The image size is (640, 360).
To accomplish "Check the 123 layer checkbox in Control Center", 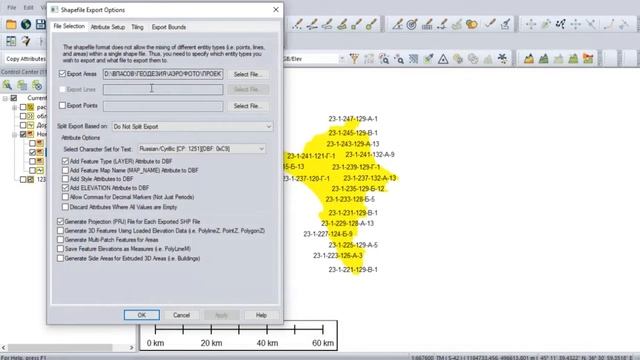I will pos(23,179).
